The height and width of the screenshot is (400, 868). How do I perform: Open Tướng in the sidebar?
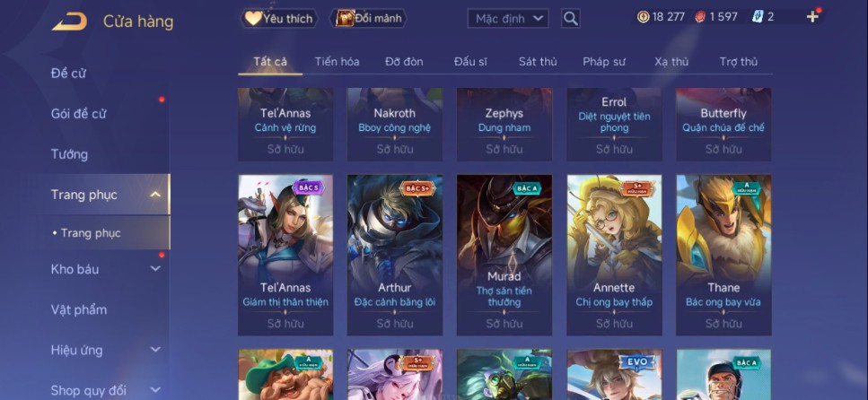coord(69,154)
